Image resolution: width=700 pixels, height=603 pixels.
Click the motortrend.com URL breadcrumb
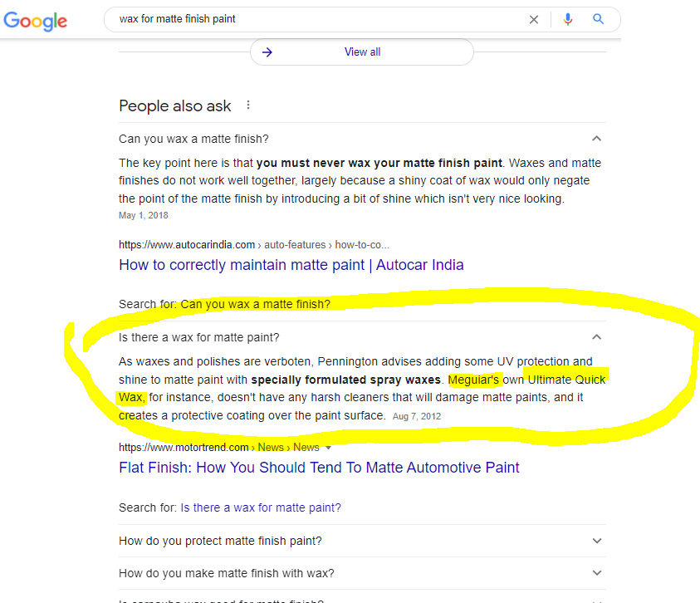(x=218, y=447)
